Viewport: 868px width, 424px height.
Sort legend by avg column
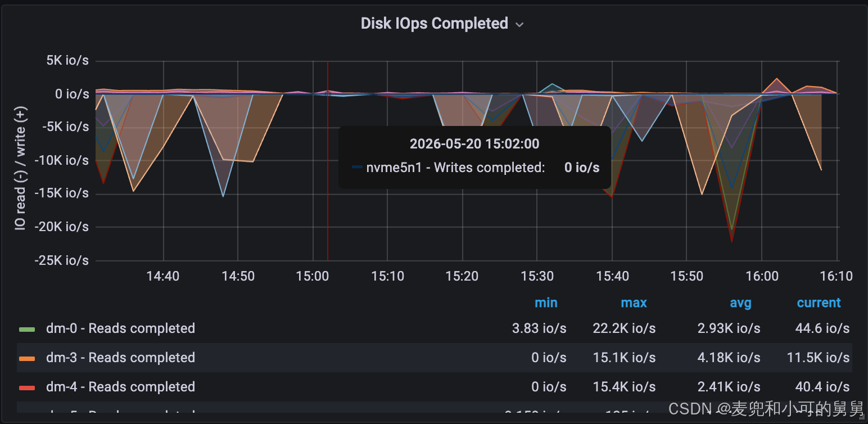[x=740, y=303]
